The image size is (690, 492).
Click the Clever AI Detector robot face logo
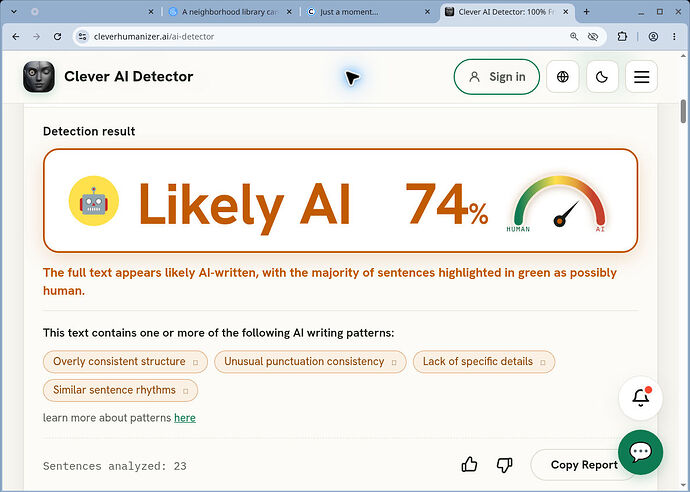(39, 77)
